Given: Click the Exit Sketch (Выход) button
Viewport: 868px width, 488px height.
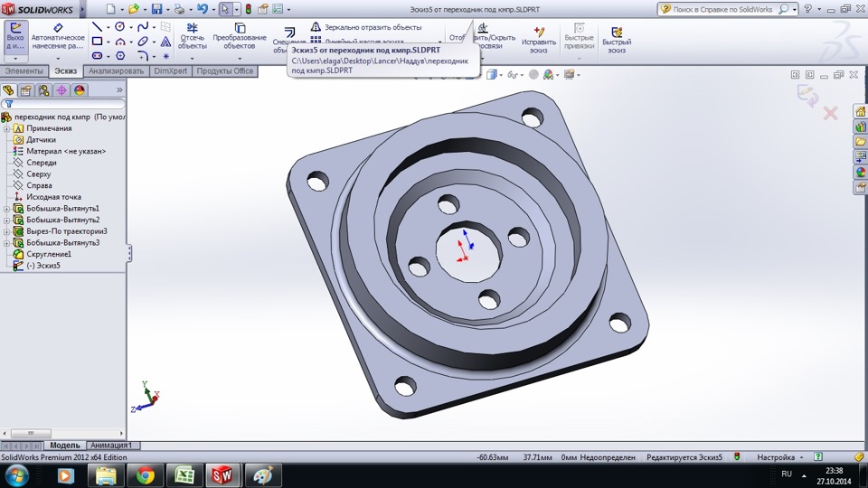Looking at the screenshot, I should click(x=14, y=40).
